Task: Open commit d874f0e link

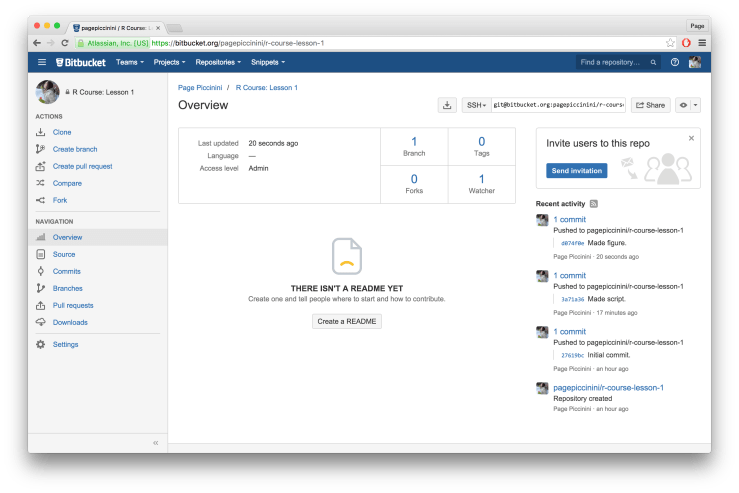Action: pos(572,243)
